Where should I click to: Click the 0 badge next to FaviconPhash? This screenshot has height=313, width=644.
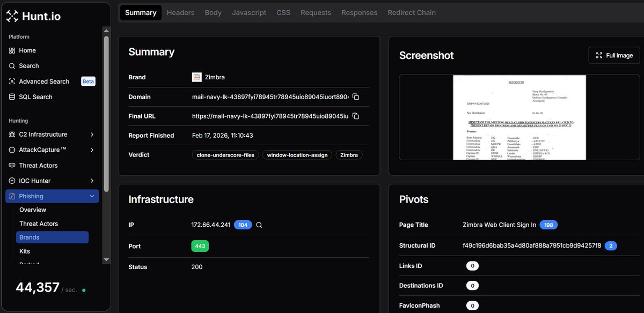coord(472,305)
